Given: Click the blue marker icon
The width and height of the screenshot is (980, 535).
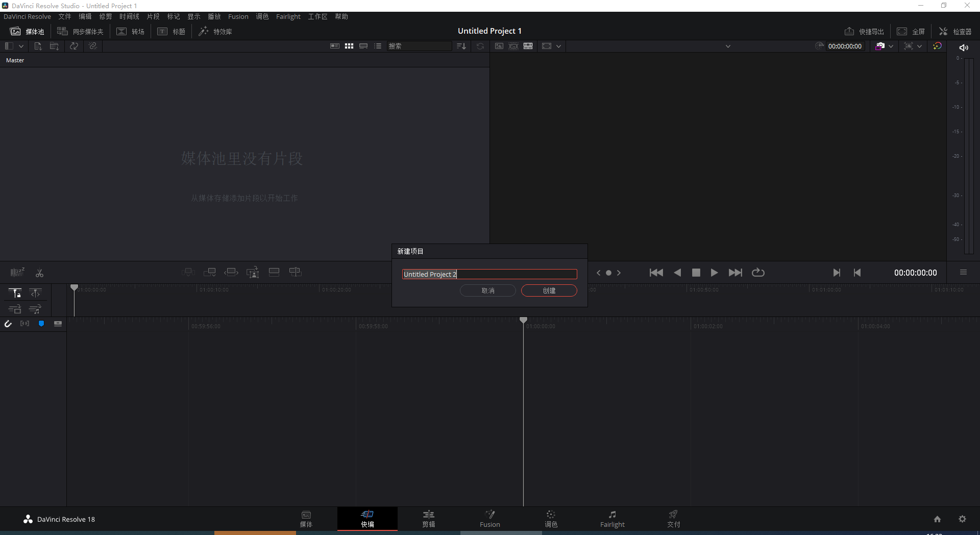Looking at the screenshot, I should tap(41, 324).
